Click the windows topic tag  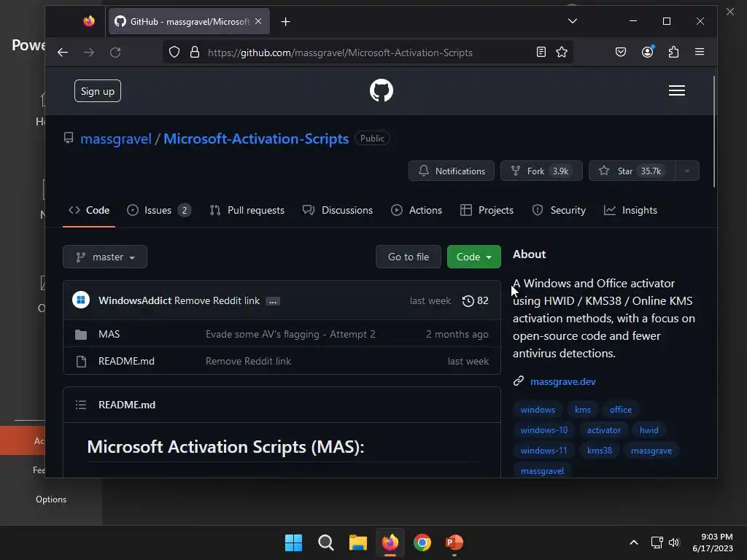click(538, 410)
